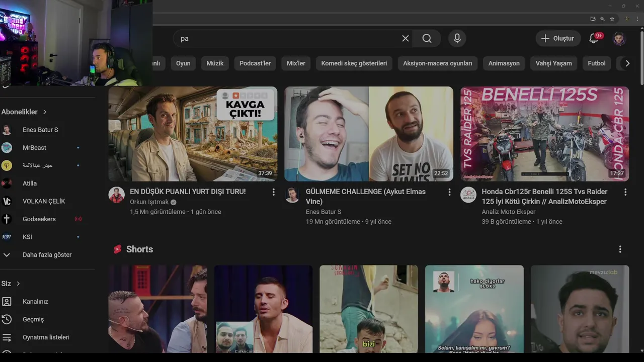644x362 pixels.
Task: Play the EN DÜŞÜK PUANLI YURT DIŞI TURU thumbnail
Action: 193,134
